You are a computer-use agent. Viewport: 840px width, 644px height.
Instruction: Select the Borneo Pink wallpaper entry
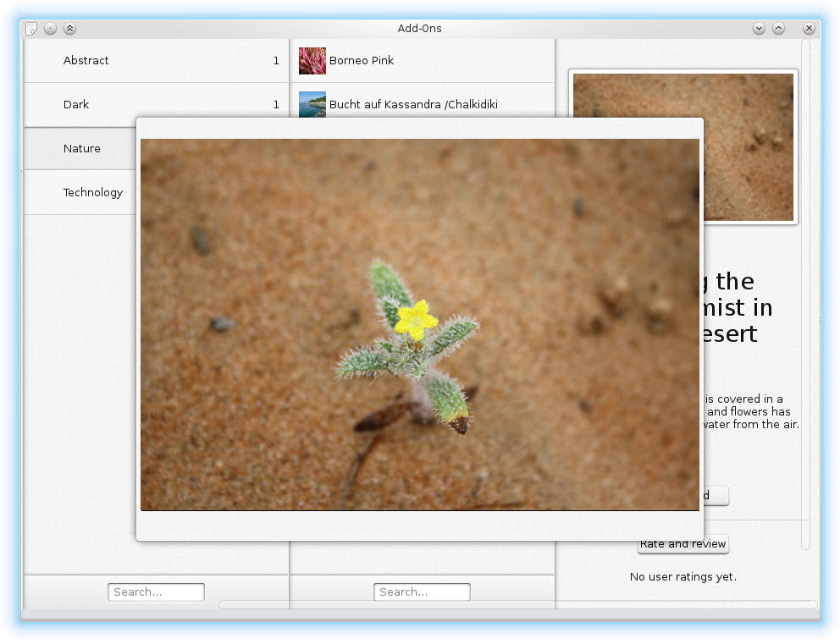tap(362, 61)
